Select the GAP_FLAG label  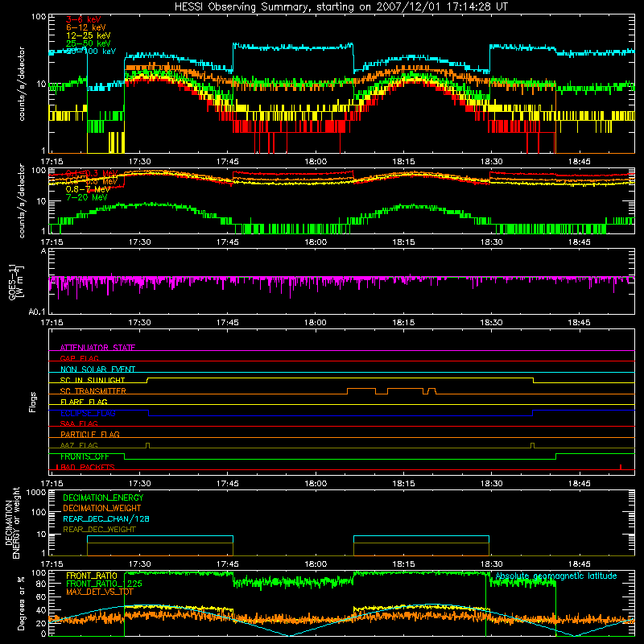(79, 358)
